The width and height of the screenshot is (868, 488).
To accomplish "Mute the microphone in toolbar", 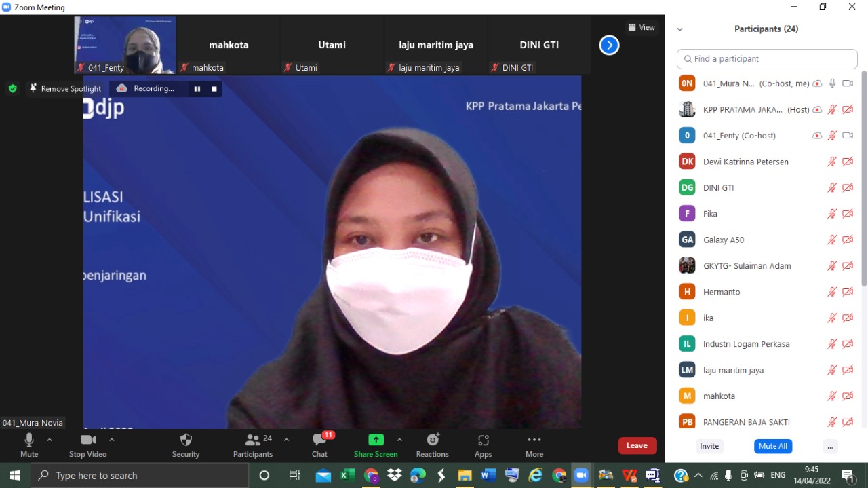I will [29, 440].
